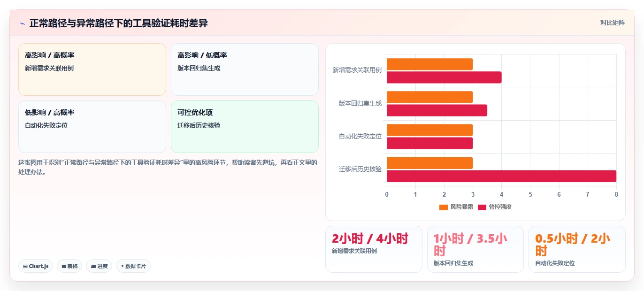This screenshot has height=291, width=644.
Task: Toggle the 管控强度 legend swatch
Action: pos(482,207)
